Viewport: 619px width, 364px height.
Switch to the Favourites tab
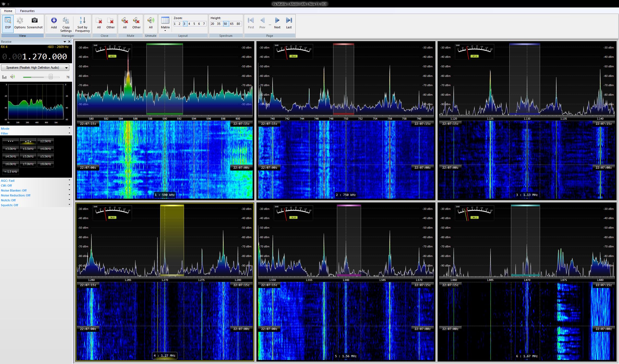pyautogui.click(x=27, y=11)
